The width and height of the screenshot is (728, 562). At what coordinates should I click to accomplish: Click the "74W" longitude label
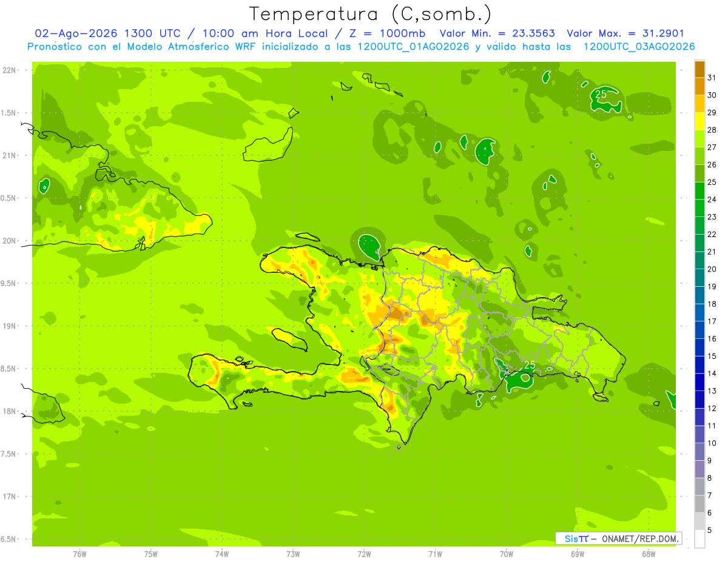click(x=222, y=554)
